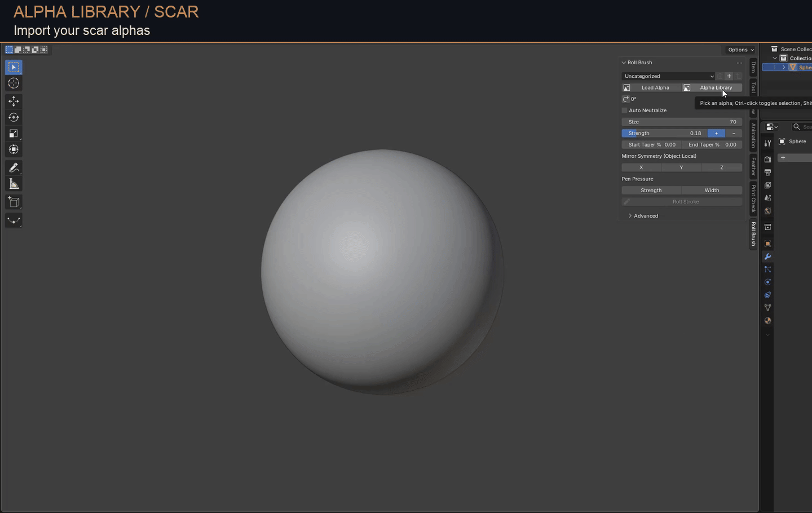Open the Tool properties tab icon

pyautogui.click(x=767, y=143)
